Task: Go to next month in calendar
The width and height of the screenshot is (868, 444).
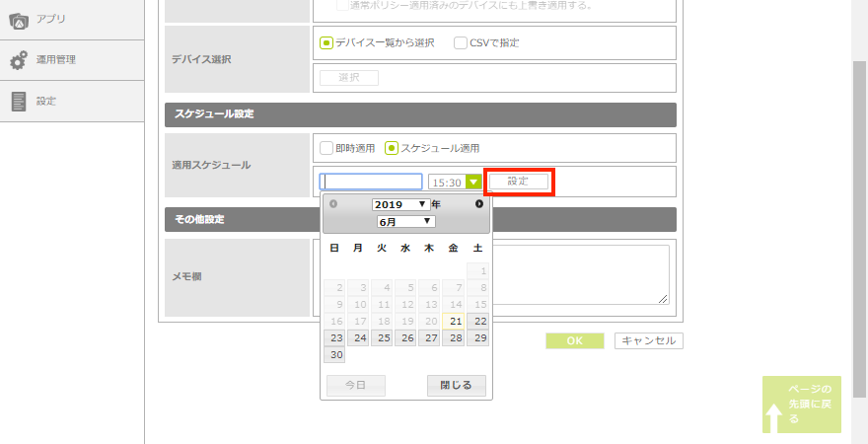Action: click(x=479, y=204)
